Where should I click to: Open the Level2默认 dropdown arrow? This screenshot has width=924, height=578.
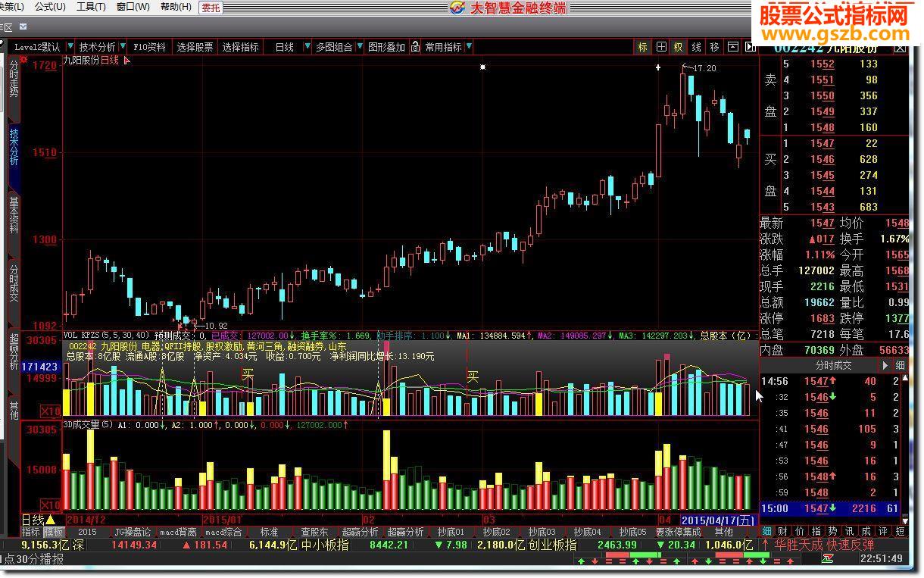(x=70, y=47)
